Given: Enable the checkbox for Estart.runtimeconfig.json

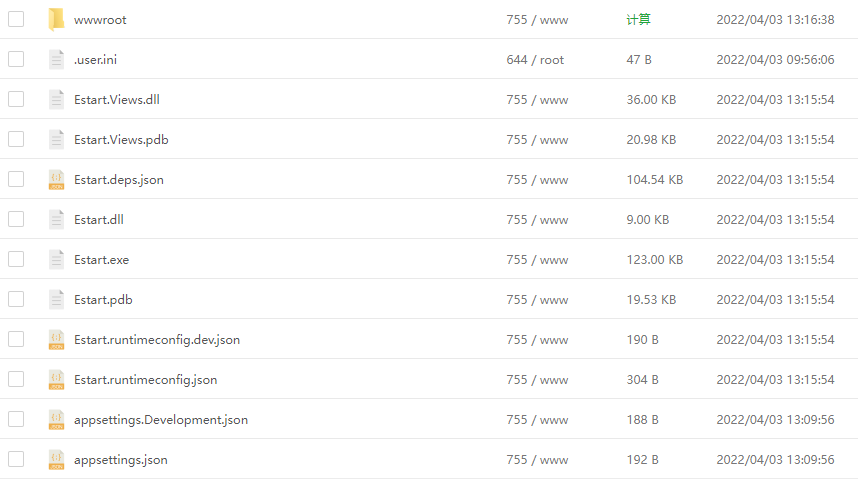Looking at the screenshot, I should pos(16,379).
